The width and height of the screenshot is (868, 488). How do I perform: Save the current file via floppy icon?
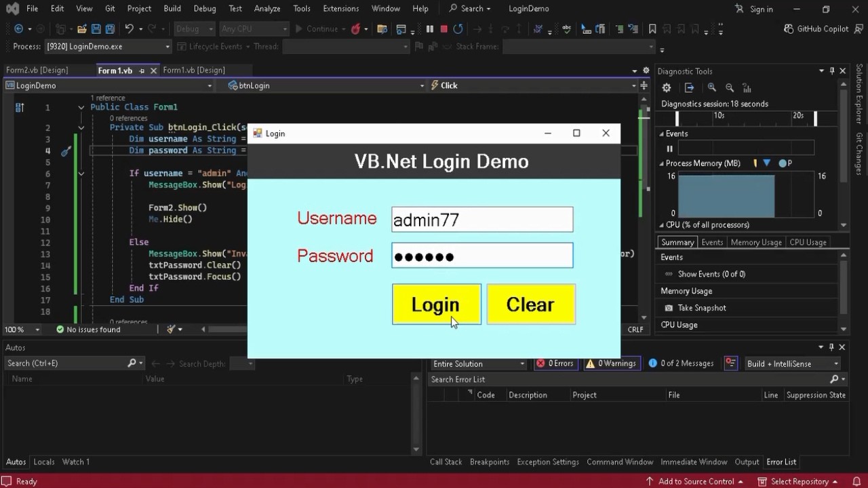(x=96, y=29)
